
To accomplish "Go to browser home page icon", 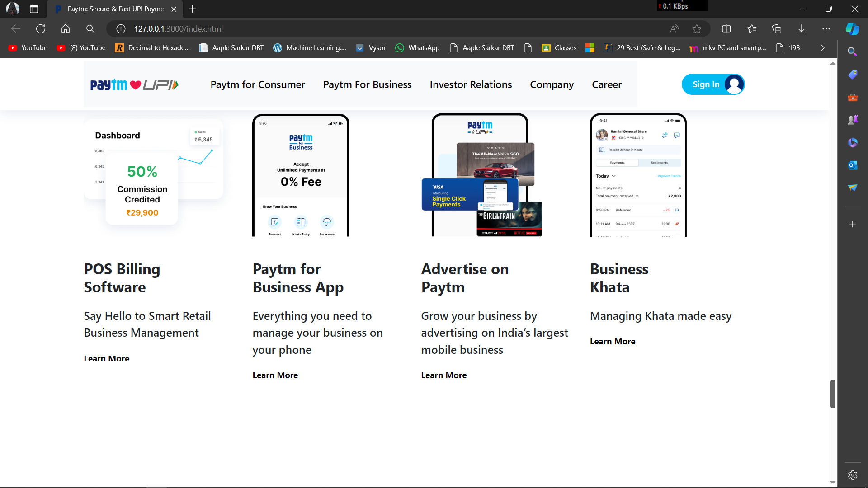I will pos(66,29).
